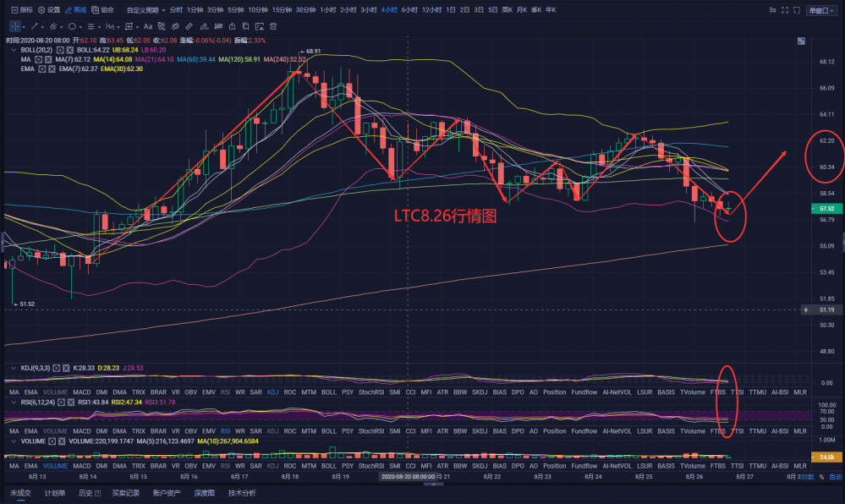Click the expand chart icon above price axis
This screenshot has height=504, width=845.
pyautogui.click(x=801, y=41)
